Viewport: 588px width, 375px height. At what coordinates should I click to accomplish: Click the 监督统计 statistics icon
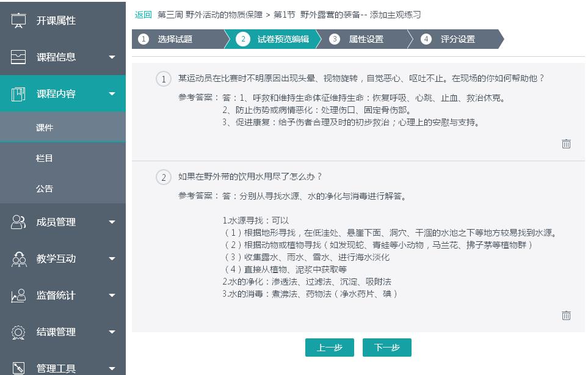[19, 296]
